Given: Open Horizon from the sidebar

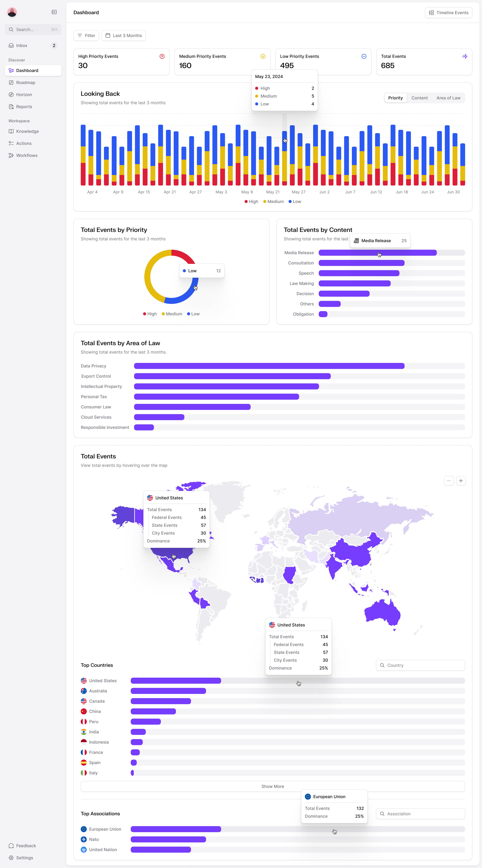Looking at the screenshot, I should point(24,95).
